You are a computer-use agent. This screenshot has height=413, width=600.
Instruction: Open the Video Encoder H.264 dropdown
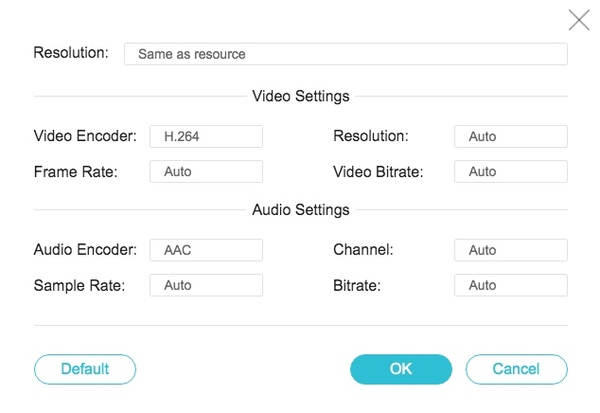point(206,137)
